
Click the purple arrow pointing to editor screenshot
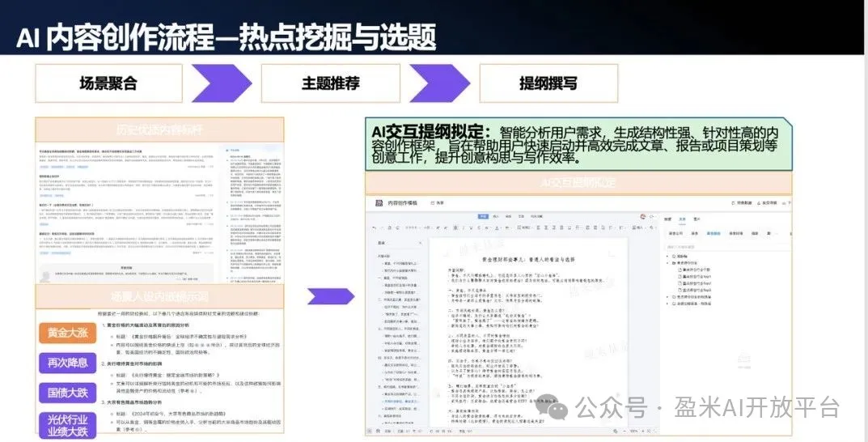point(330,295)
